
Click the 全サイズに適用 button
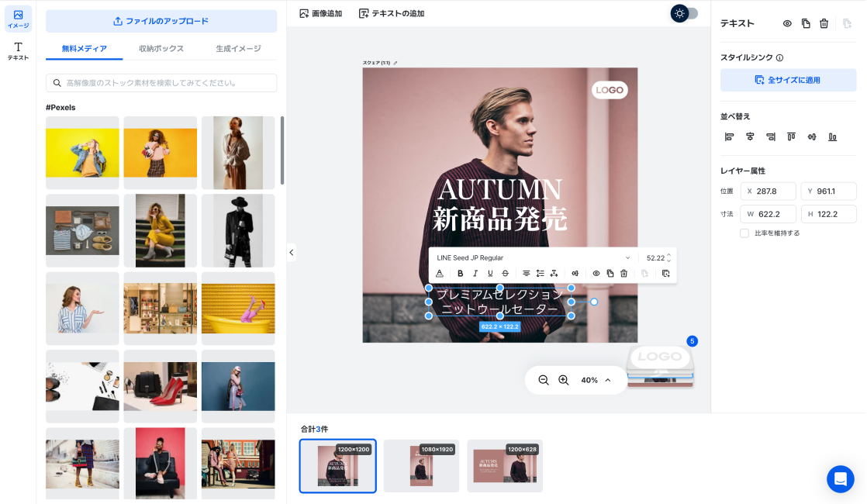click(788, 80)
